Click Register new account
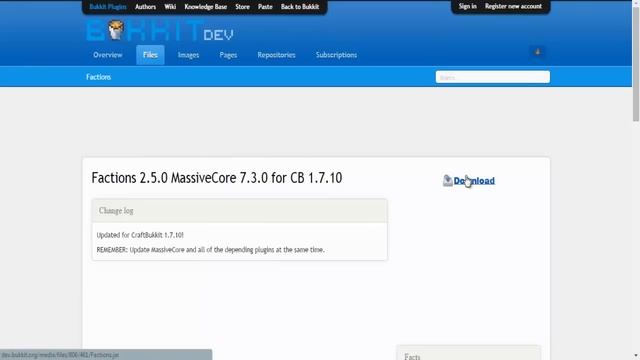 (513, 6)
